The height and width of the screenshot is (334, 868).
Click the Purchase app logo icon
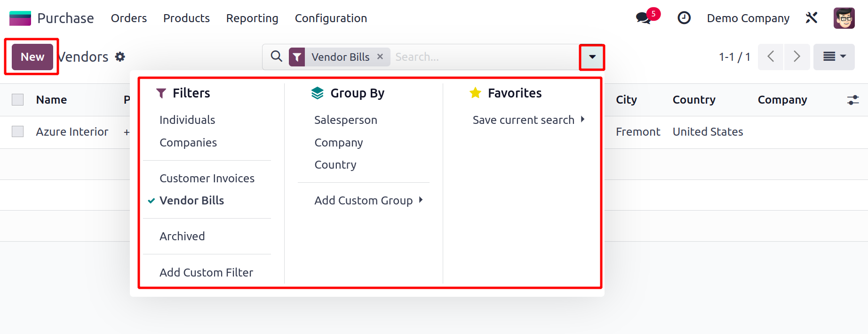tap(20, 18)
